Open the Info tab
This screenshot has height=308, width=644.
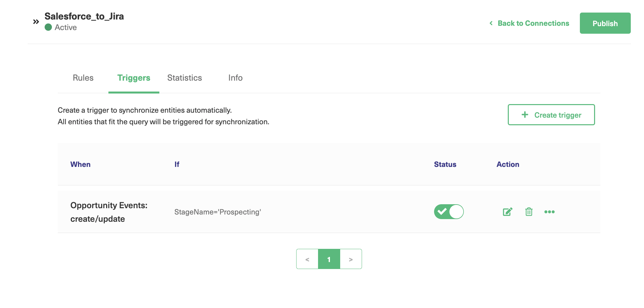coord(235,78)
